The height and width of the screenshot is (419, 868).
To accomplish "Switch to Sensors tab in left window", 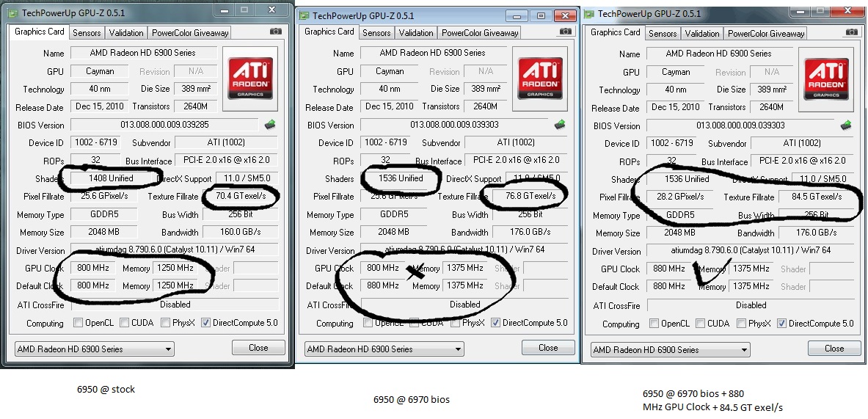I will [87, 33].
